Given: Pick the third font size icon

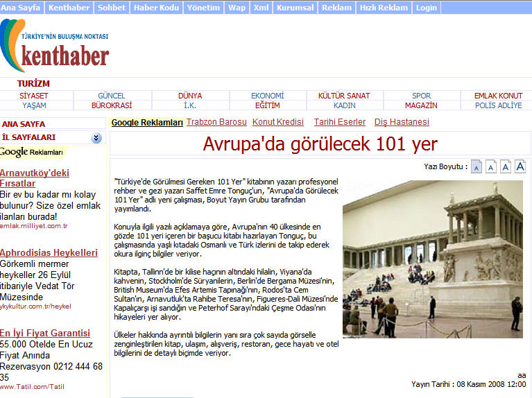Looking at the screenshot, I should point(505,166).
